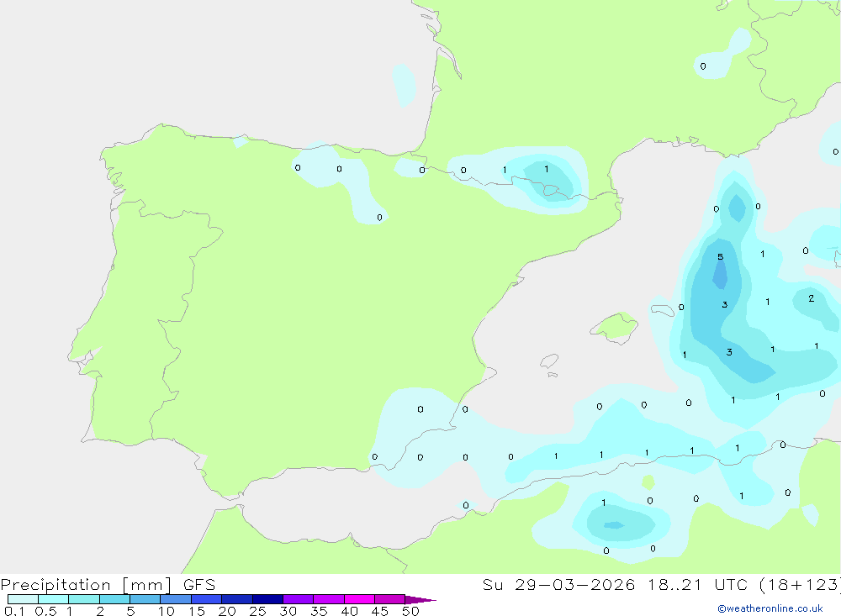Select the 2–5 mm legend color
Screen dimensions: 841x616
click(114, 599)
